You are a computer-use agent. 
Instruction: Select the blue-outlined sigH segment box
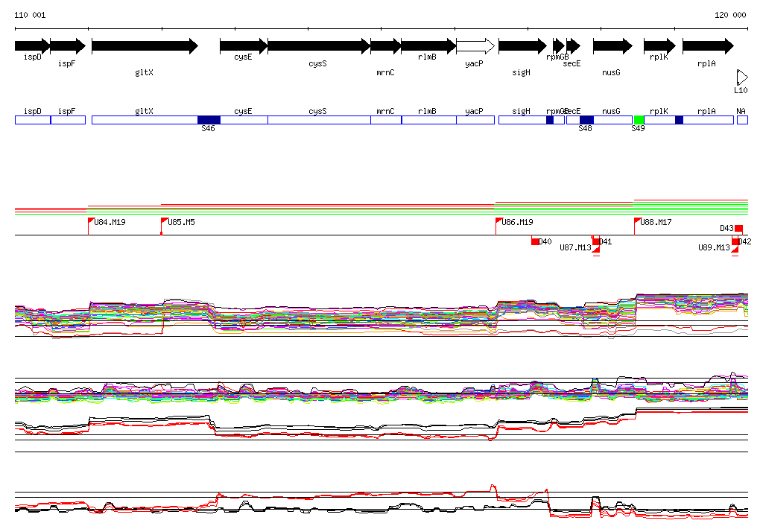522,120
